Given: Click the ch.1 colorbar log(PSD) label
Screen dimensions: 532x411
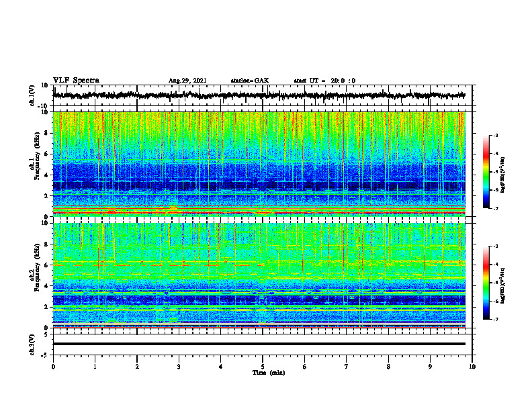Looking at the screenshot, I should 503,175.
